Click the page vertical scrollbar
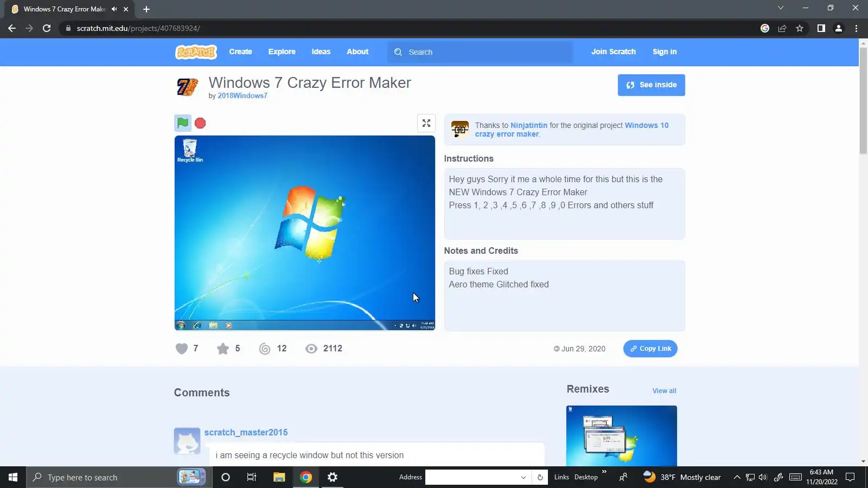 click(863, 101)
